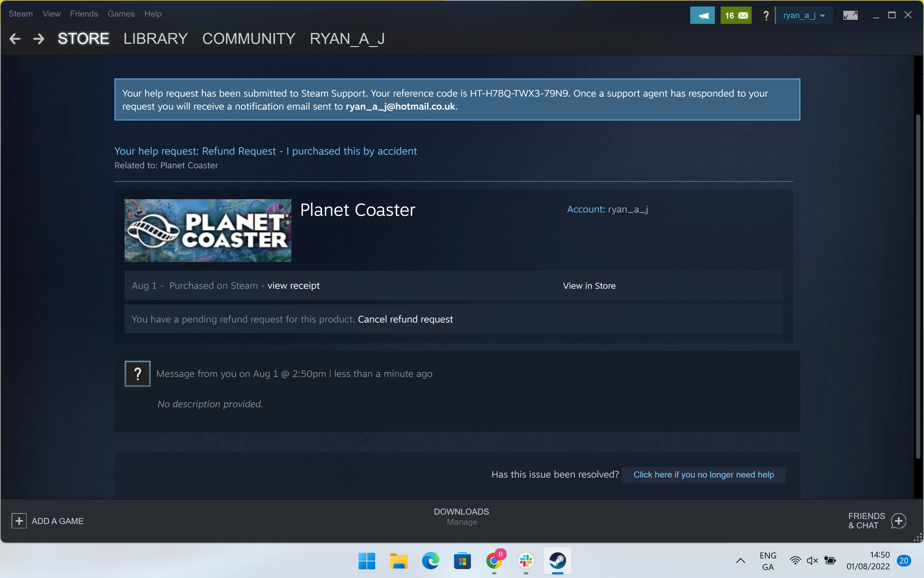The image size is (924, 578).
Task: Click the vertical page scrollbar
Action: tap(918, 287)
